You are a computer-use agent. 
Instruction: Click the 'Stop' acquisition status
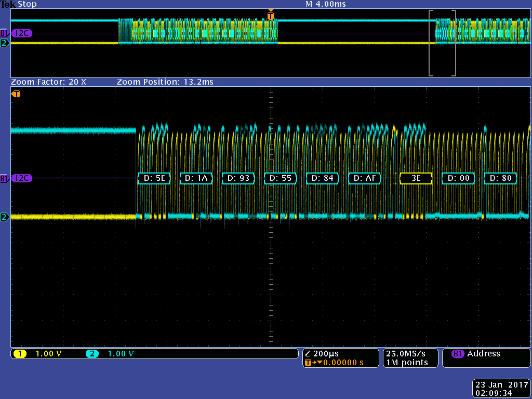click(27, 4)
